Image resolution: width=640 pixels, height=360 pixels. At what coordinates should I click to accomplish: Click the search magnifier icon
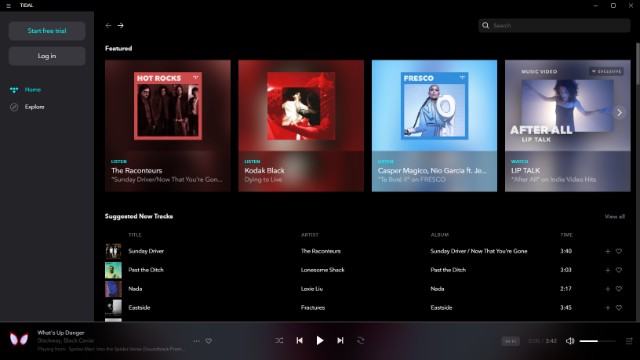485,25
